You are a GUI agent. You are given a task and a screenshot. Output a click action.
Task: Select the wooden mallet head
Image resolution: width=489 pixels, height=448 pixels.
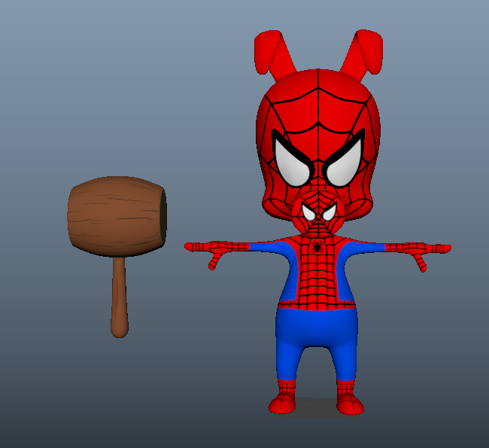click(117, 216)
